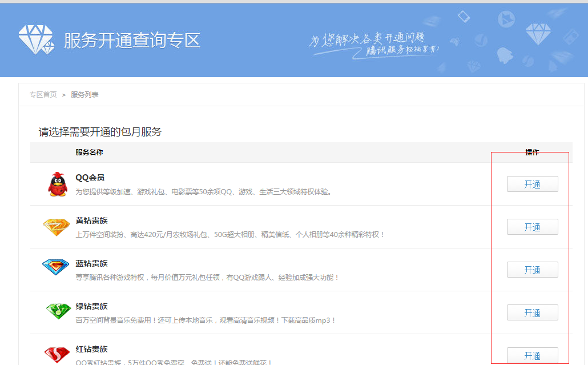Click the 开通 button for 红钻贵族

532,355
